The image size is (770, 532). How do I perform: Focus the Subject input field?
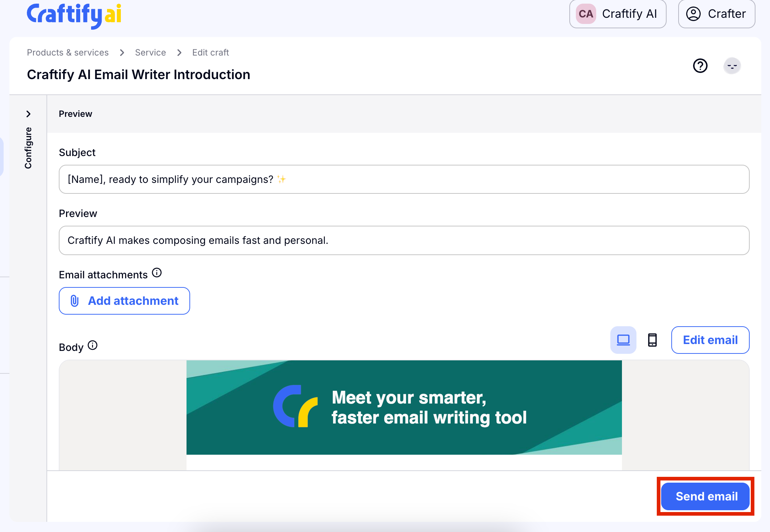[404, 179]
